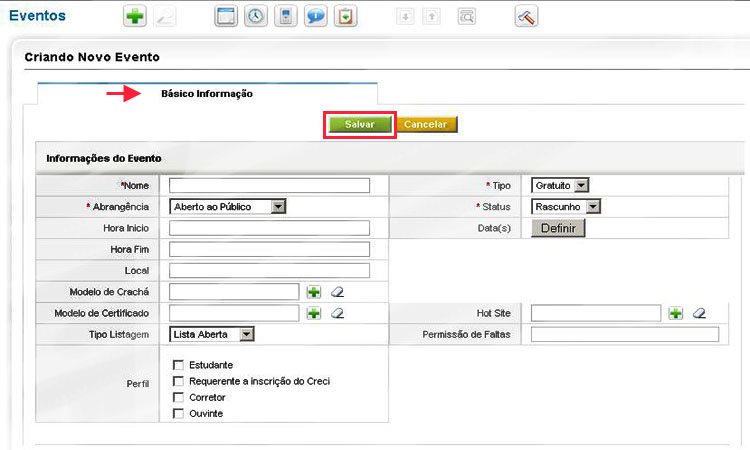Viewport: 750px width, 450px height.
Task: Open the Abrangência dropdown
Action: click(x=228, y=206)
